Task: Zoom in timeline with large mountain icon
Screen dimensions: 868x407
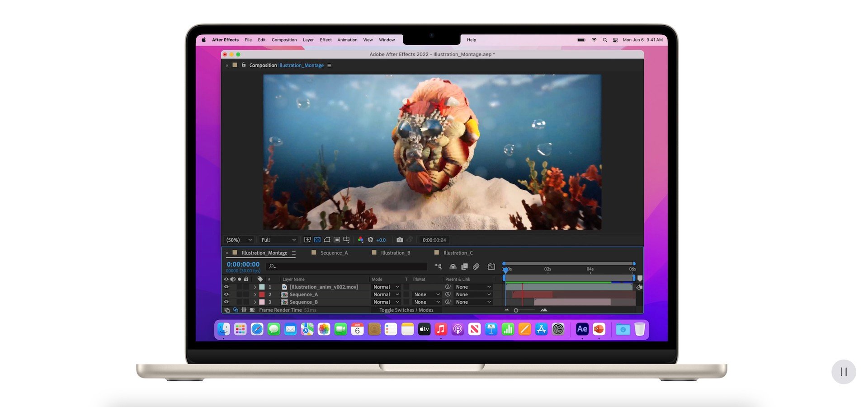Action: click(544, 310)
